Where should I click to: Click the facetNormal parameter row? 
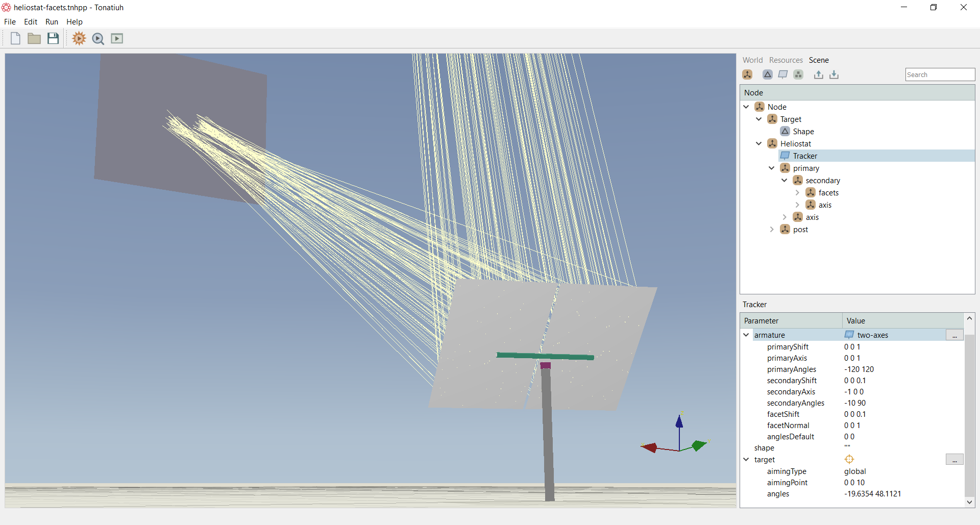(x=852, y=426)
